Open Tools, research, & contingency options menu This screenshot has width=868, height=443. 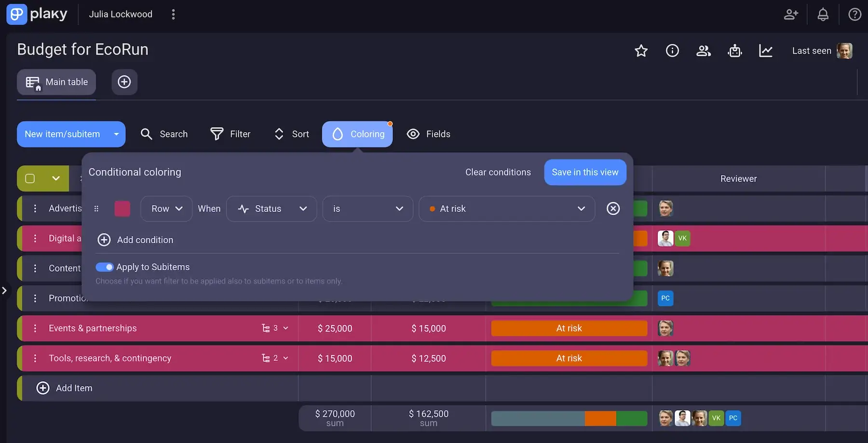[x=35, y=358]
